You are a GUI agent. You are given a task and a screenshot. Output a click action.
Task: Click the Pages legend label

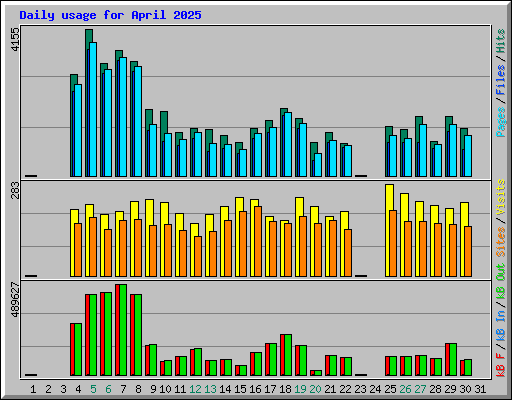point(501,122)
